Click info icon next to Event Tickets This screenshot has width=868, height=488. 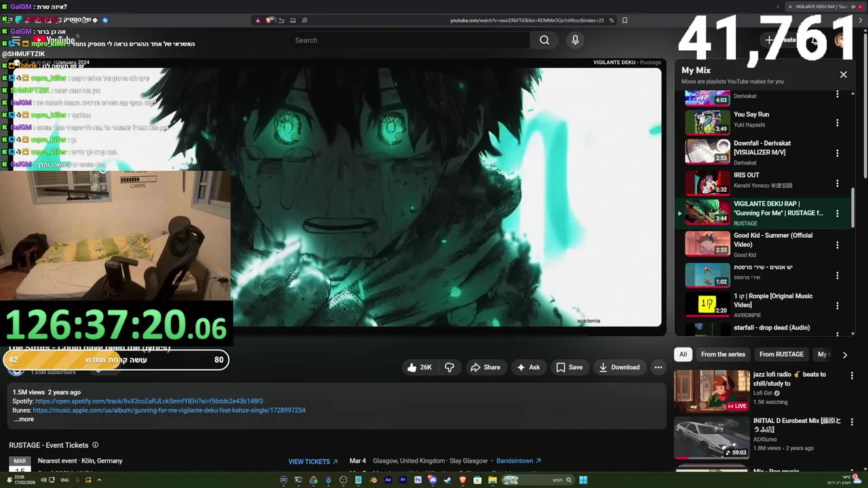pyautogui.click(x=95, y=445)
